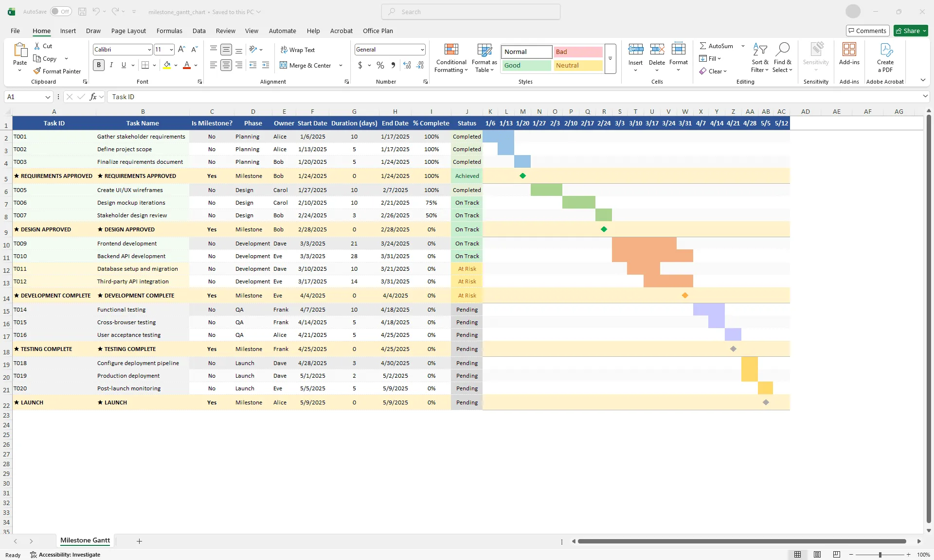Screen dimensions: 934x560
Task: Open the Office Plan menu
Action: [x=377, y=31]
